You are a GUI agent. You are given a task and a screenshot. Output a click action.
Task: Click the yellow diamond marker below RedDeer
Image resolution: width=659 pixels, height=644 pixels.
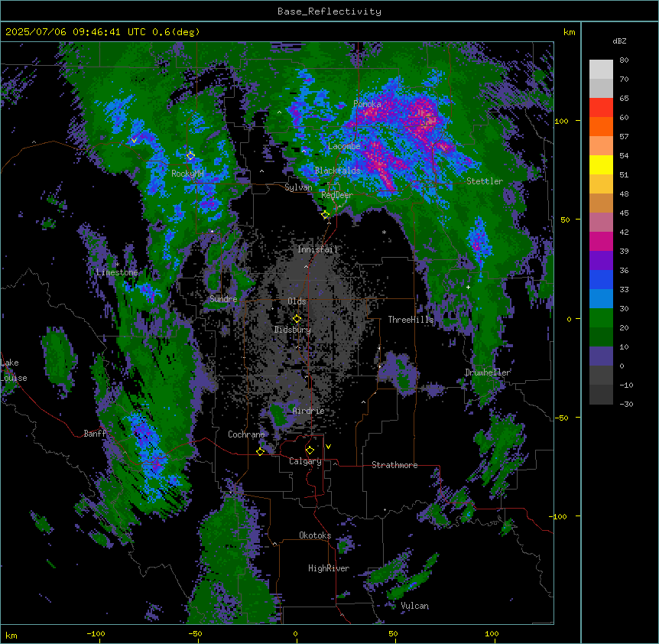pyautogui.click(x=325, y=215)
